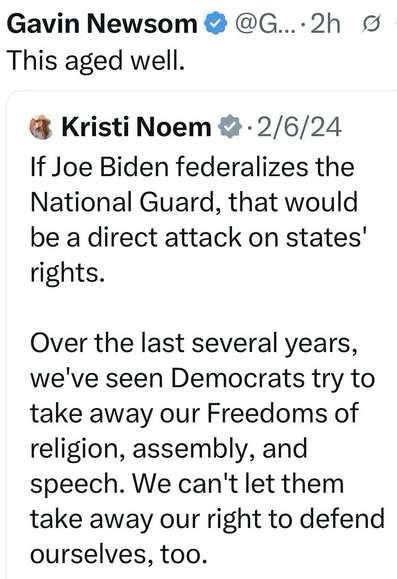The width and height of the screenshot is (397, 579).
Task: Click "speech. We can't let them" line
Action: pyautogui.click(x=187, y=484)
